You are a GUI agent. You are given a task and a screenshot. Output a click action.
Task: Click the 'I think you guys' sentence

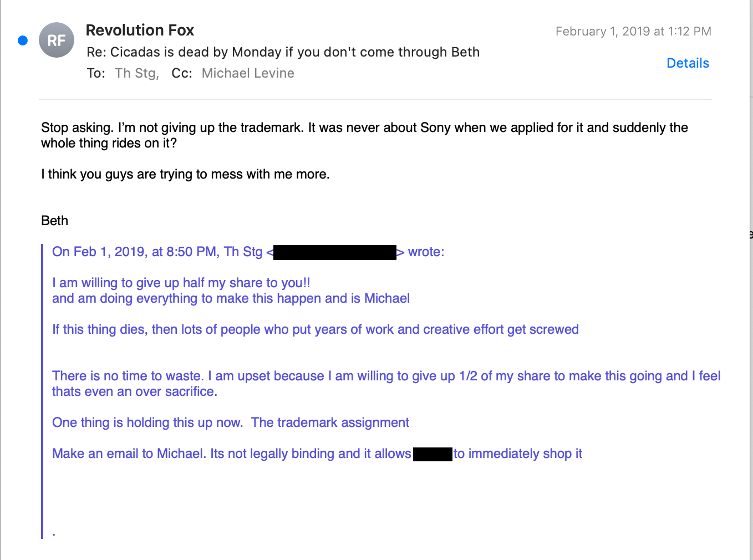click(185, 174)
